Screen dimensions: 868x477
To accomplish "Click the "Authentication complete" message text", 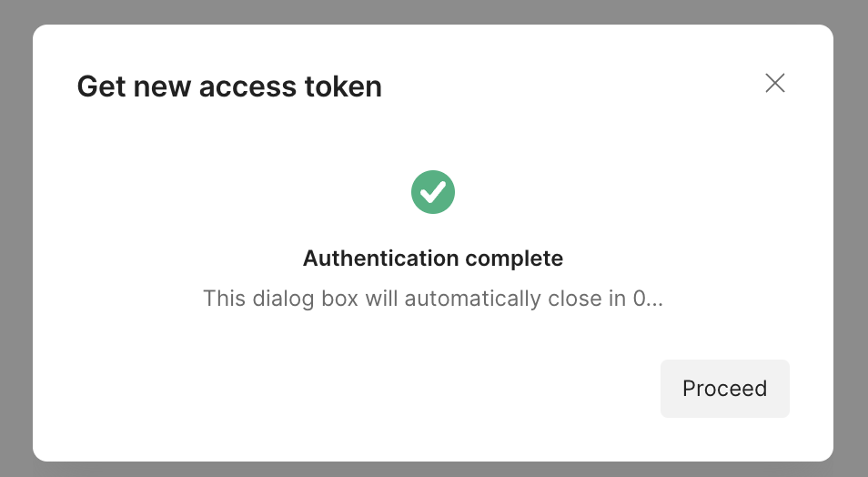I will click(x=433, y=259).
